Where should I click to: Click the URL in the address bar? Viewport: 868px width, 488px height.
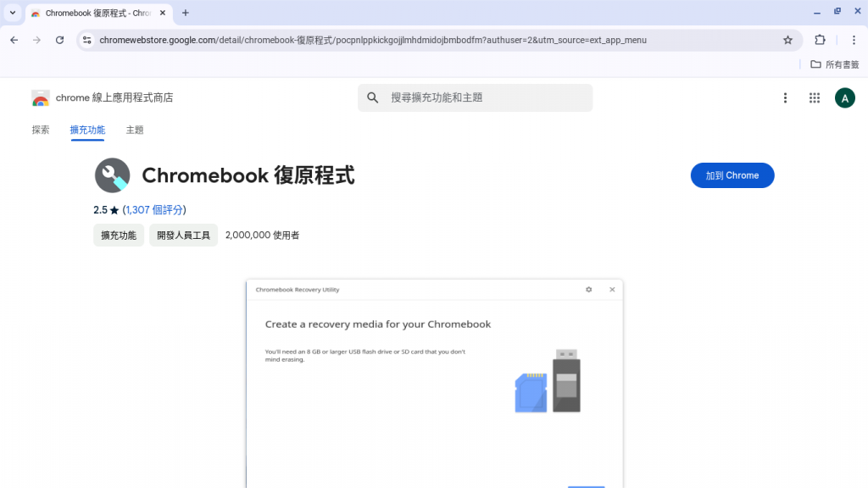[x=373, y=40]
